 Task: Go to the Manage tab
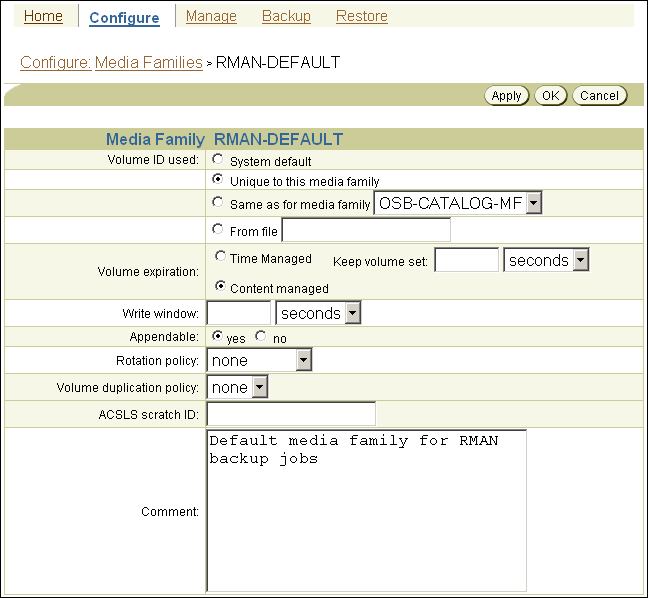point(211,16)
